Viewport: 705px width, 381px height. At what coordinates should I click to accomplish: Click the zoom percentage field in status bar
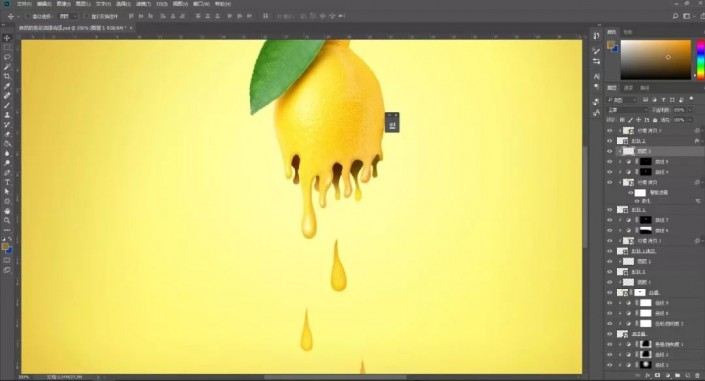coord(24,377)
